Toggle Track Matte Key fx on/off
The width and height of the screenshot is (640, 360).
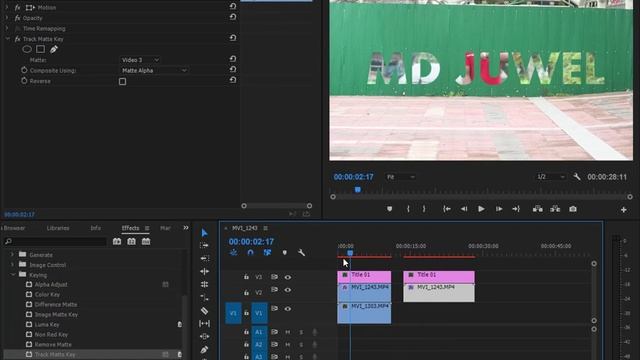[x=17, y=39]
